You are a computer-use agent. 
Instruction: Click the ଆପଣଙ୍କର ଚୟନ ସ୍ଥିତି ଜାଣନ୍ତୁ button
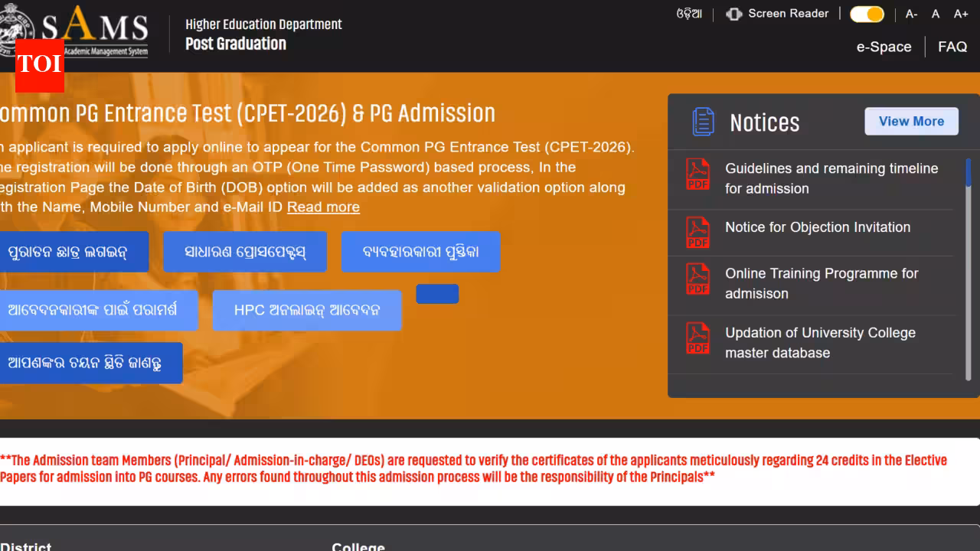(x=90, y=363)
